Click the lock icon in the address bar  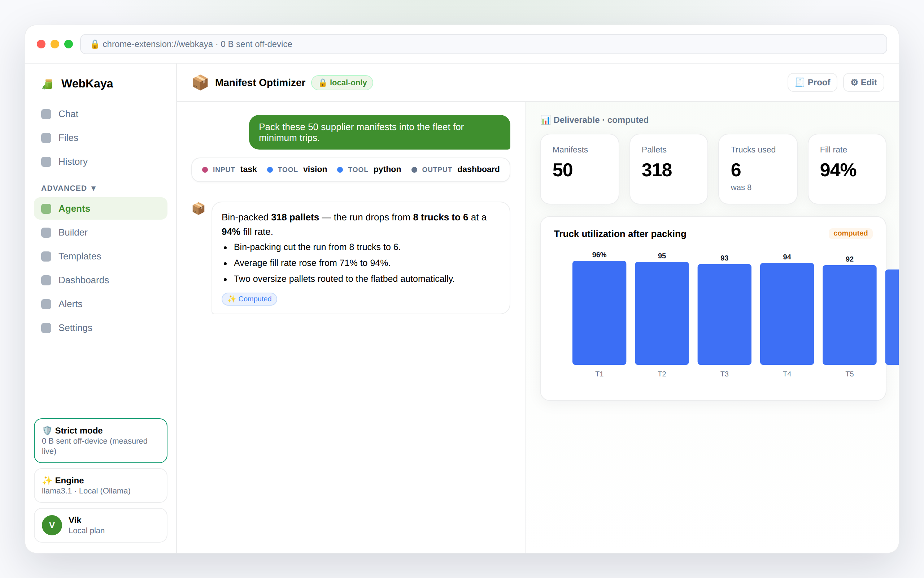[95, 44]
